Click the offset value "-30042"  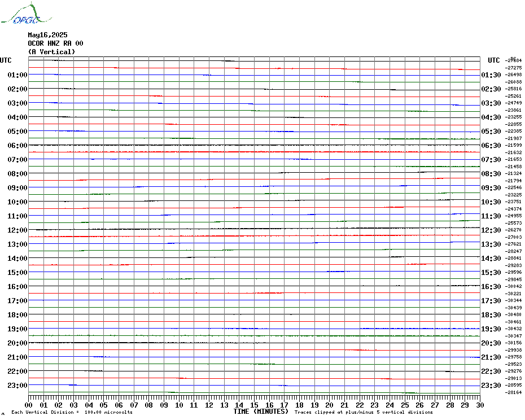tap(513, 286)
